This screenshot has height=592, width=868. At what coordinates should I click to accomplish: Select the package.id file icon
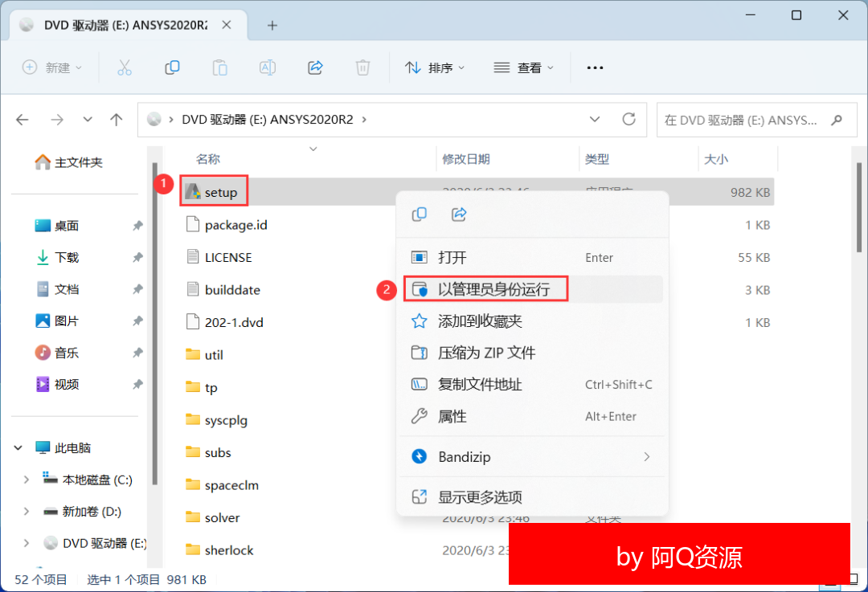(193, 225)
